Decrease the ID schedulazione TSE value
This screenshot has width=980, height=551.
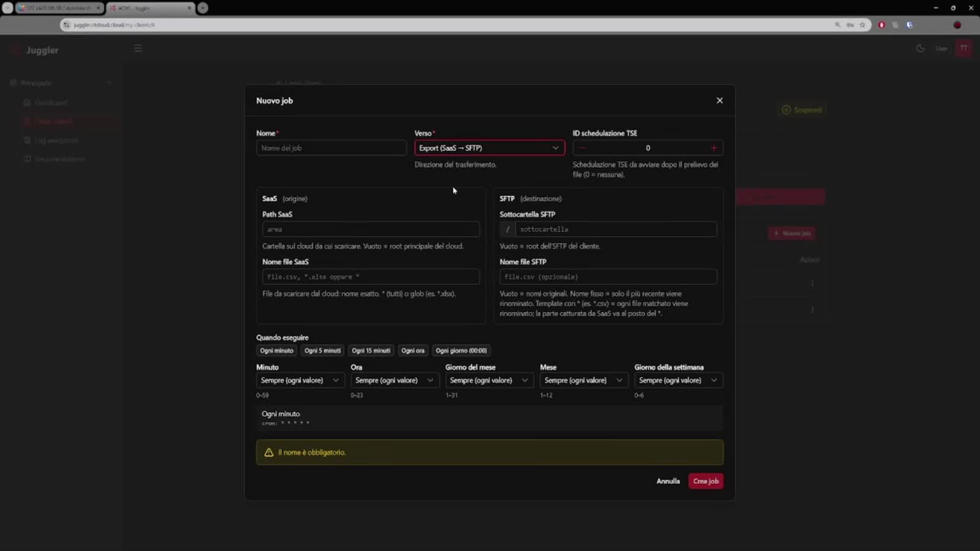pyautogui.click(x=582, y=148)
